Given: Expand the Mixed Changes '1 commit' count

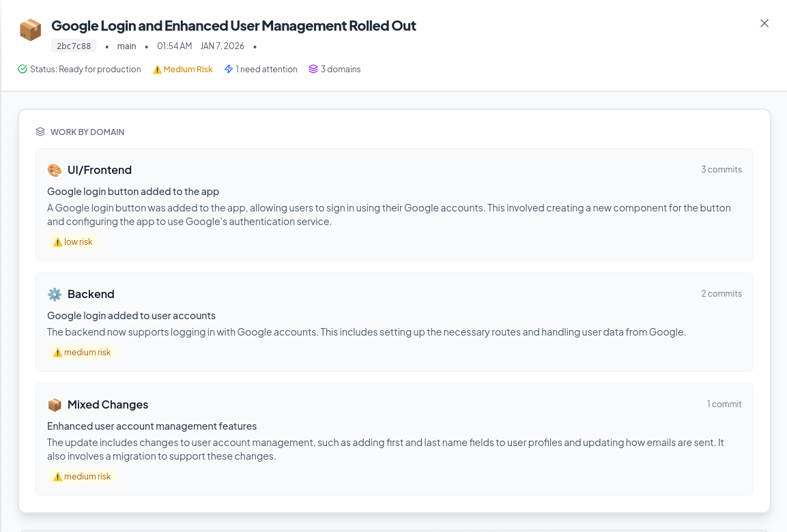Looking at the screenshot, I should coord(724,404).
